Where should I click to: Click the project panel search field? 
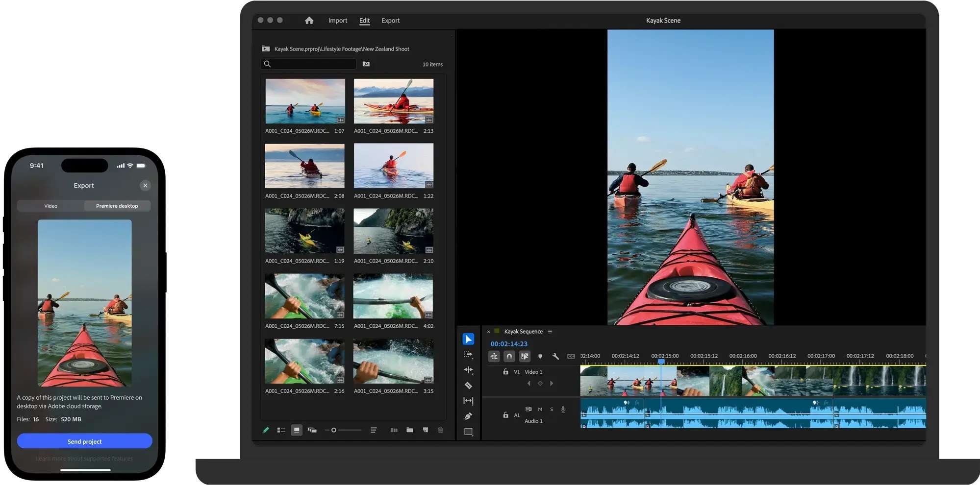coord(308,64)
